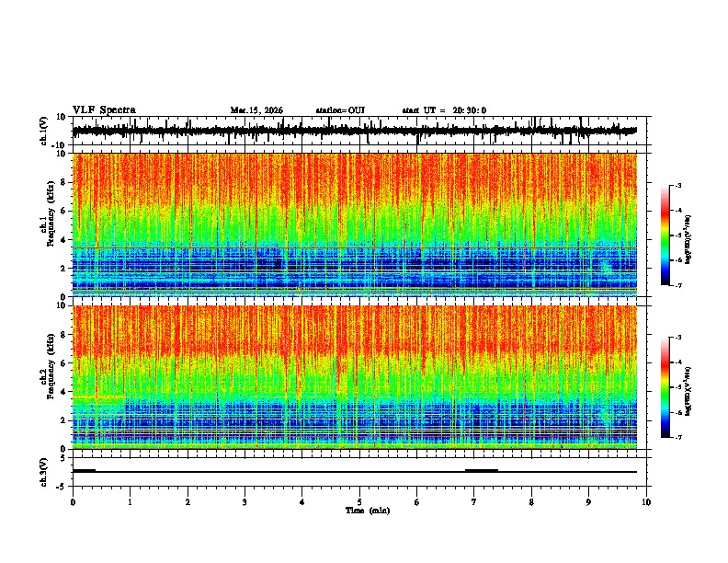
Task: Click the date label "Mar.15, 2026"
Action: point(256,110)
